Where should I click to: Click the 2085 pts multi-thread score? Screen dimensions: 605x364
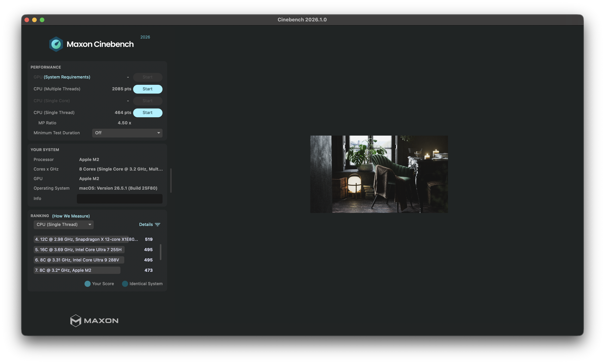[x=122, y=89]
